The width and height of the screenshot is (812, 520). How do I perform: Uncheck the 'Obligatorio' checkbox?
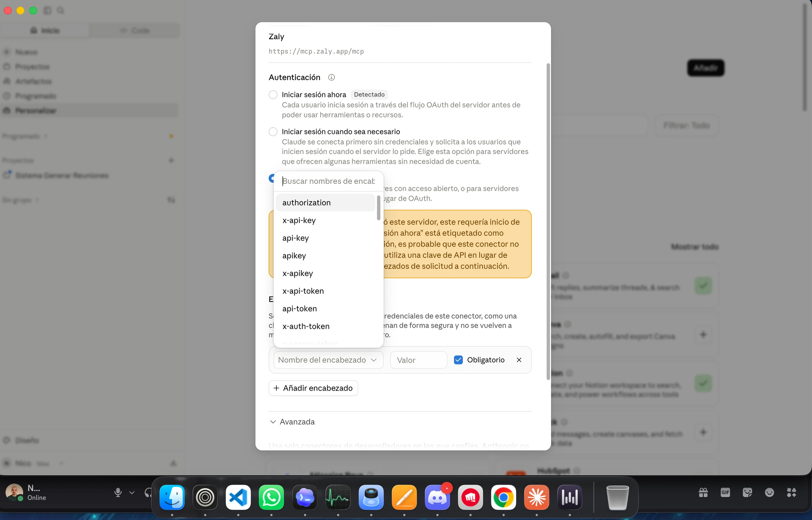pyautogui.click(x=458, y=360)
